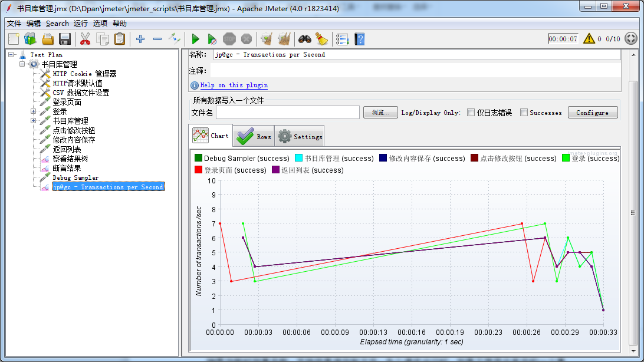
Task: Toggle the Successes checkbox
Action: click(x=524, y=113)
